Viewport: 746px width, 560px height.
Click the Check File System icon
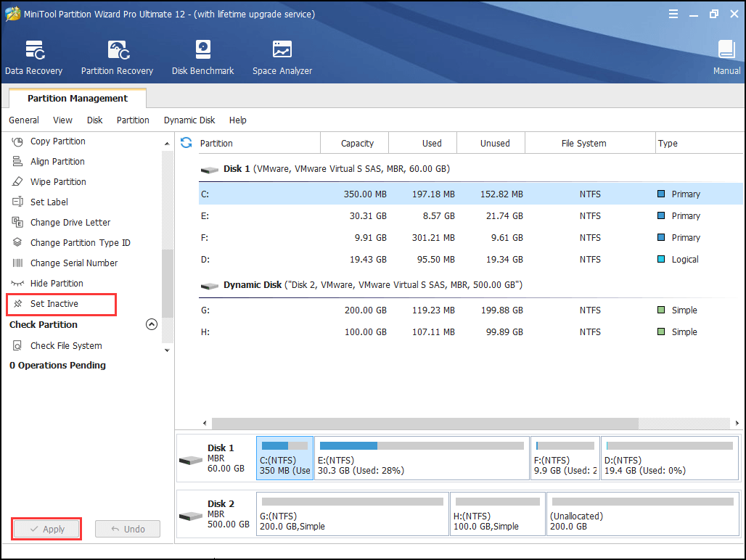point(17,345)
